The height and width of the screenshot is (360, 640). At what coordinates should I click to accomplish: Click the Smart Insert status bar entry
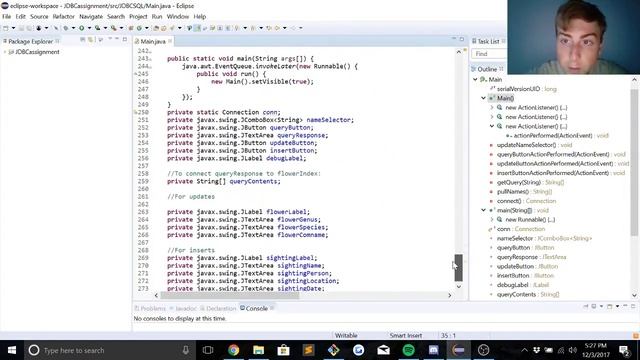click(x=405, y=336)
